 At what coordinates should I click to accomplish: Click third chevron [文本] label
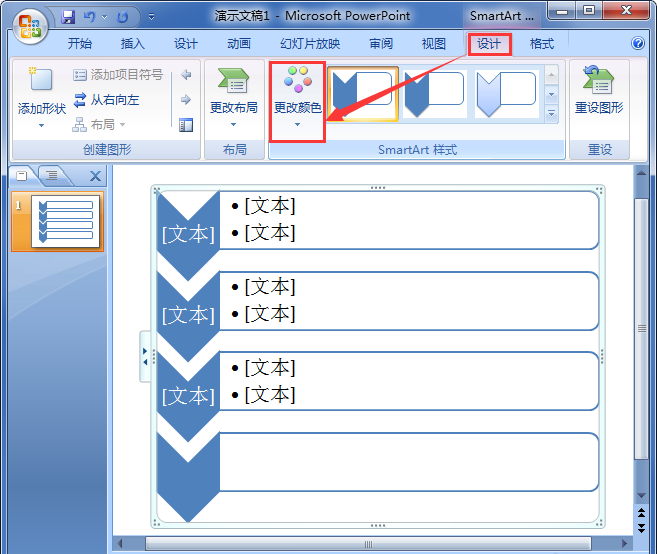click(x=188, y=396)
